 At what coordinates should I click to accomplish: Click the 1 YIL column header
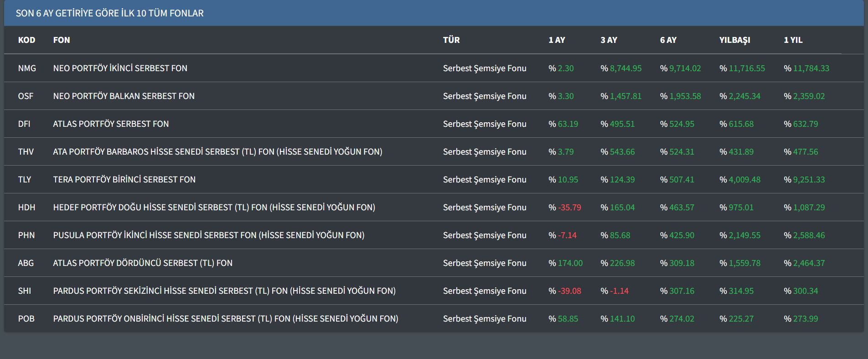point(793,40)
